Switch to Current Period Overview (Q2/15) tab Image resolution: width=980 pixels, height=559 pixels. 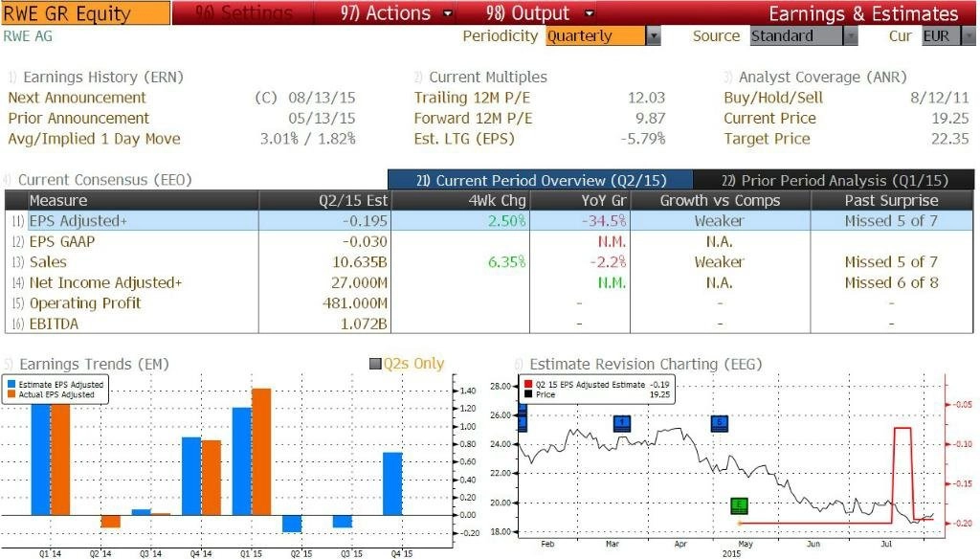coord(541,180)
